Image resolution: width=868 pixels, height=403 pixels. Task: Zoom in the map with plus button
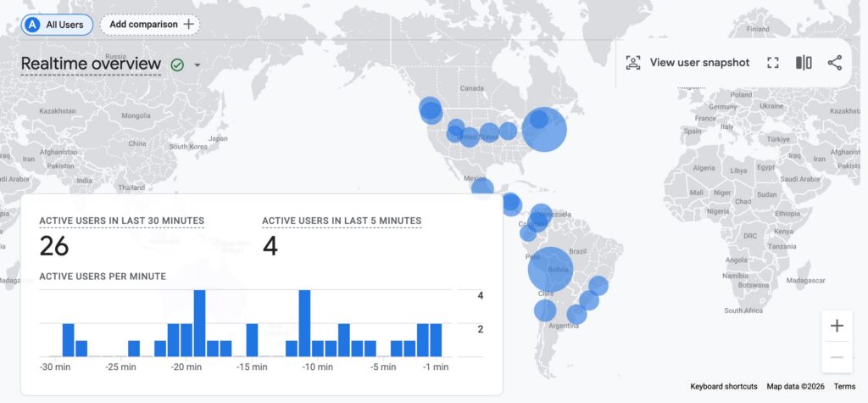point(837,326)
